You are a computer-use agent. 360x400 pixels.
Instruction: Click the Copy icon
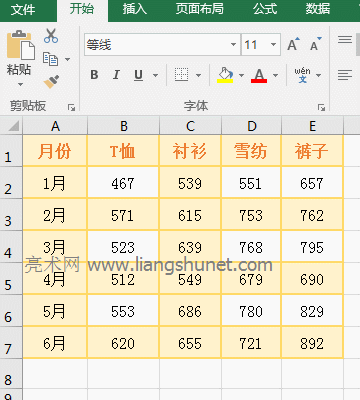[x=50, y=59]
